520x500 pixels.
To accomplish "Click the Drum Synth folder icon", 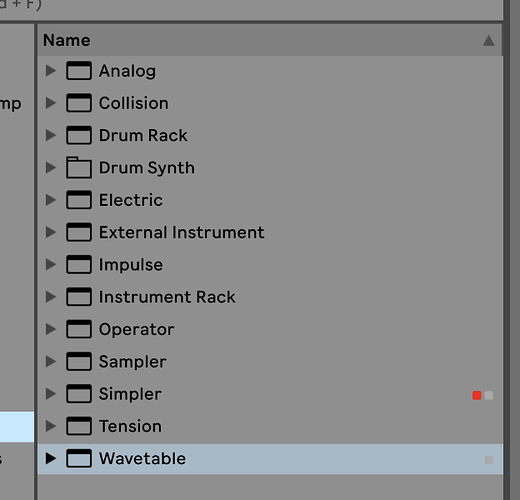I will pyautogui.click(x=79, y=167).
